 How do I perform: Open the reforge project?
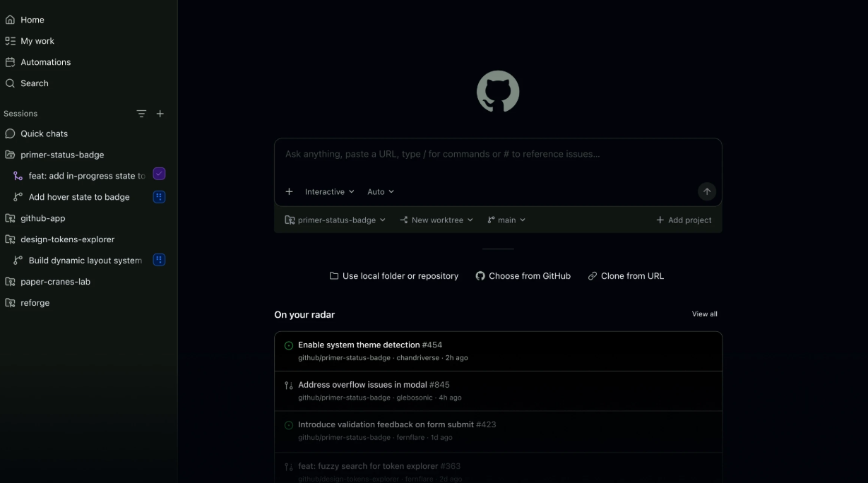click(35, 303)
